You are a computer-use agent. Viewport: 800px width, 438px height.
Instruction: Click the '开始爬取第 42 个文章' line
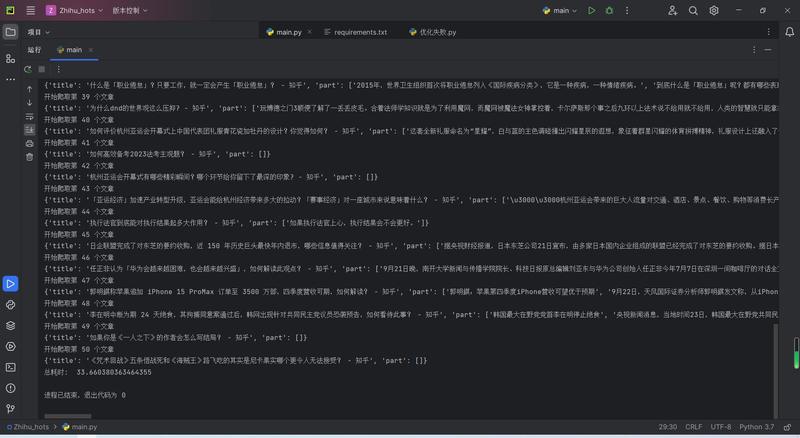(x=79, y=165)
